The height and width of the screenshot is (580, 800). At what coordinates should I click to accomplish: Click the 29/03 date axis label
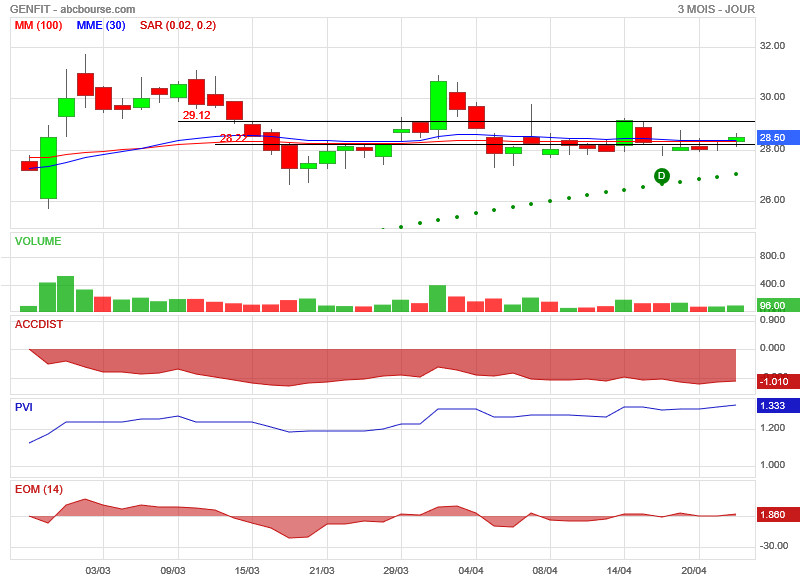(396, 570)
